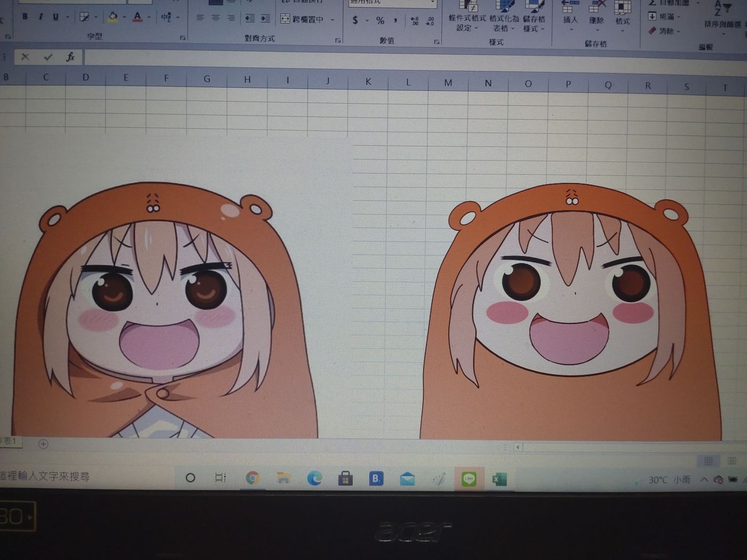Switch to Page Layout view in status bar
This screenshot has width=747, height=560.
[x=732, y=461]
